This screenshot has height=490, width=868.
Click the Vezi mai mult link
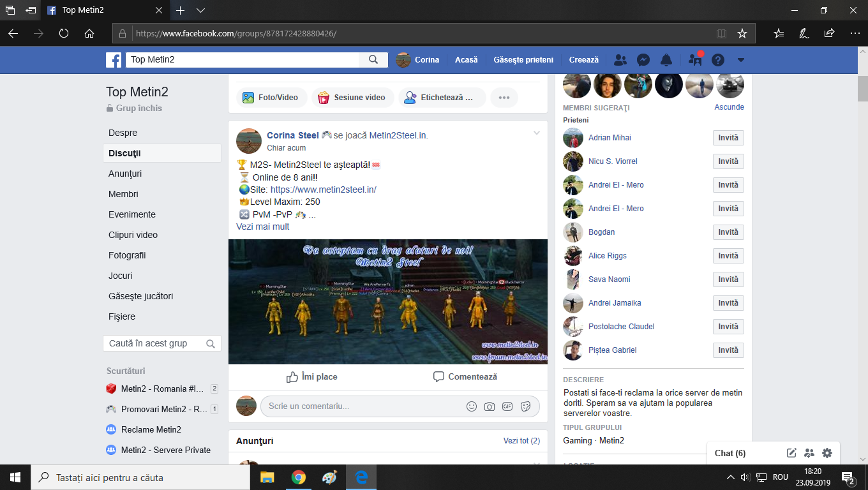[x=263, y=226]
